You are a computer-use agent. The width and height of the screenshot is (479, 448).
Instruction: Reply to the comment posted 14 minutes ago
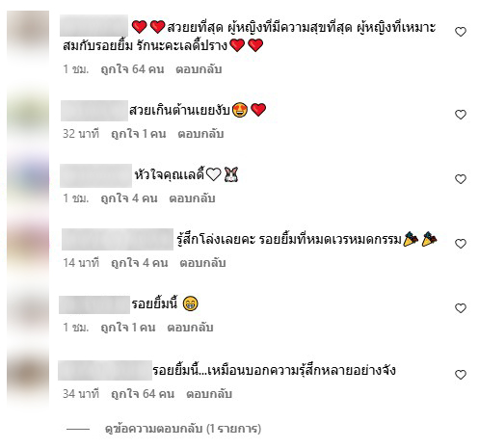(202, 263)
